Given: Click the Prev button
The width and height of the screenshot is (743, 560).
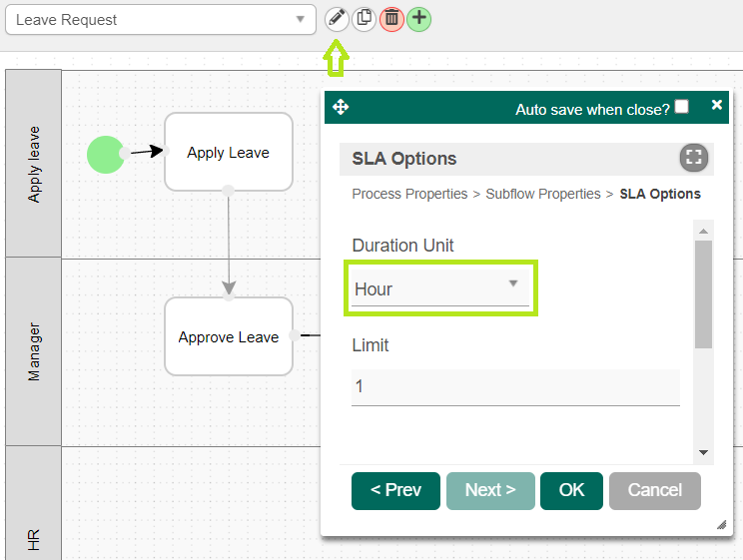Looking at the screenshot, I should (395, 490).
